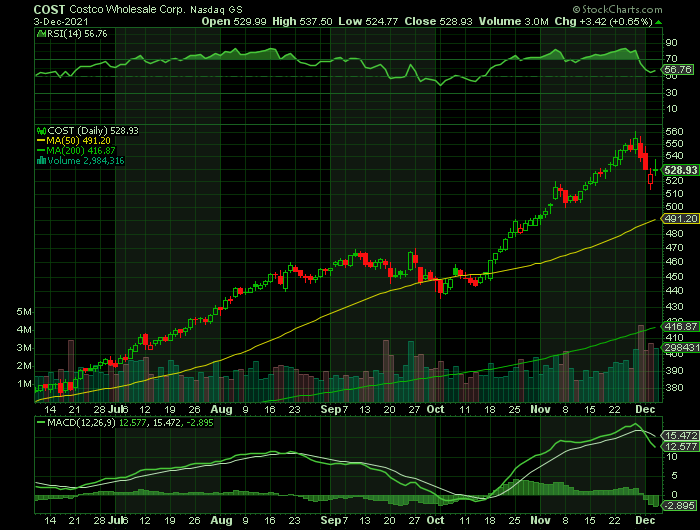This screenshot has height=530, width=700.
Task: Click the green up-arrow change indicator
Action: 658,22
